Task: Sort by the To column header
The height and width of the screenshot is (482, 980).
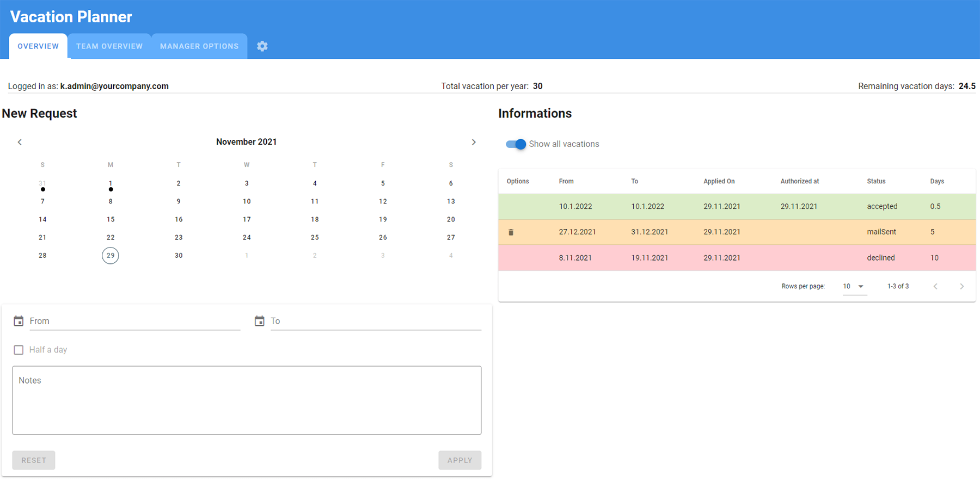Action: pos(635,181)
